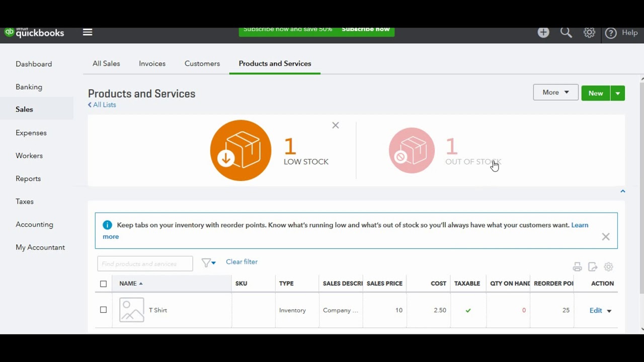
Task: Collapse the stock summary panel chevron
Action: coord(623,191)
